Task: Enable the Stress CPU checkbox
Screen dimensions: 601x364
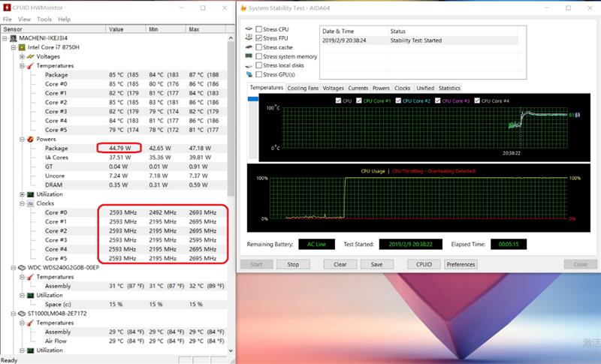Action: 258,29
